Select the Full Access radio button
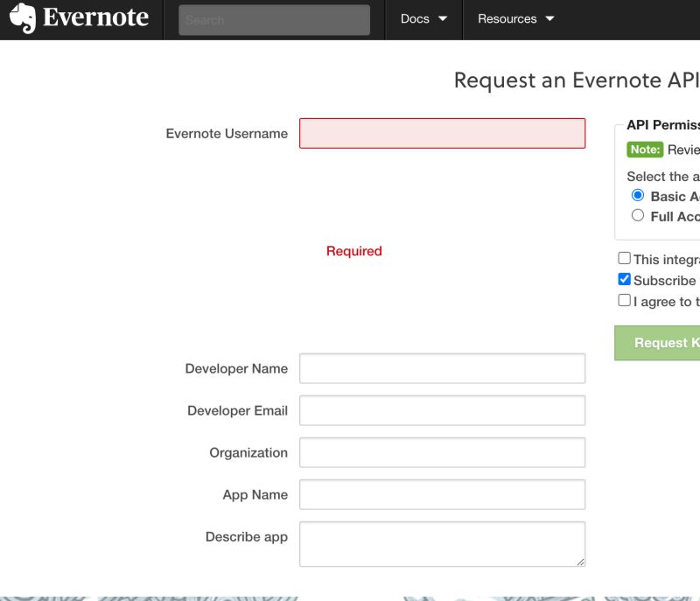The width and height of the screenshot is (700, 601). coord(638,215)
